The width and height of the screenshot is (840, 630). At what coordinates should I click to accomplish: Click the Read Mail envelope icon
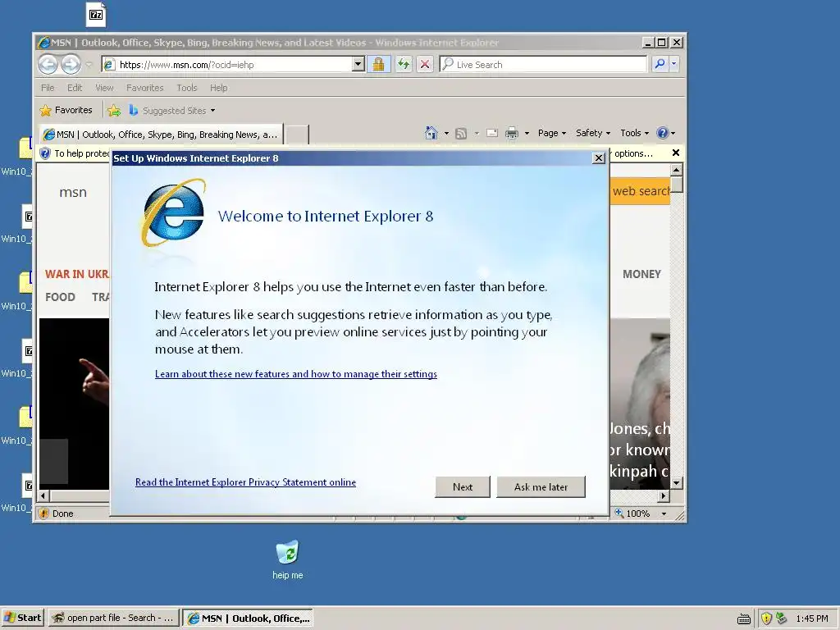(x=492, y=134)
